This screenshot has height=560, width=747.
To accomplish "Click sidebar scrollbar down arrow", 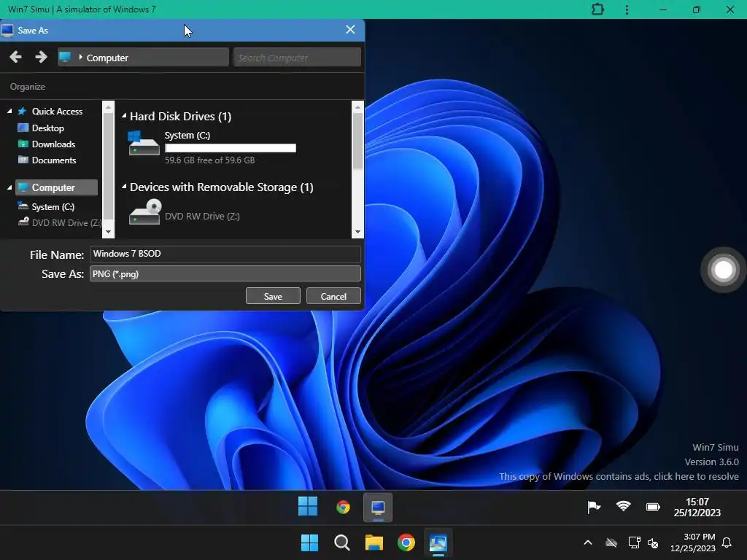I will coord(108,232).
